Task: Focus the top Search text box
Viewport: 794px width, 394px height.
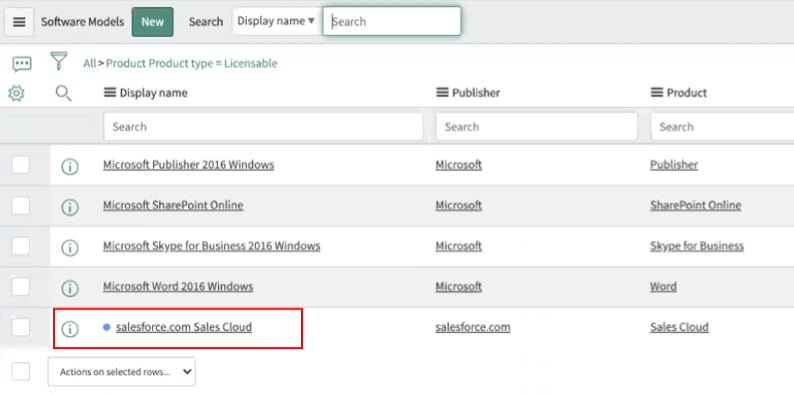Action: point(391,21)
